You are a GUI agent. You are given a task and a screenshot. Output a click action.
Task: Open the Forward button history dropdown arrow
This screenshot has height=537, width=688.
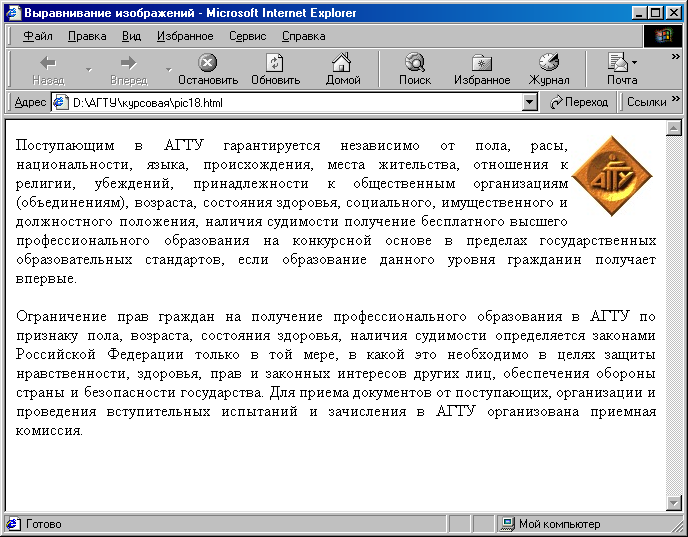tap(169, 70)
